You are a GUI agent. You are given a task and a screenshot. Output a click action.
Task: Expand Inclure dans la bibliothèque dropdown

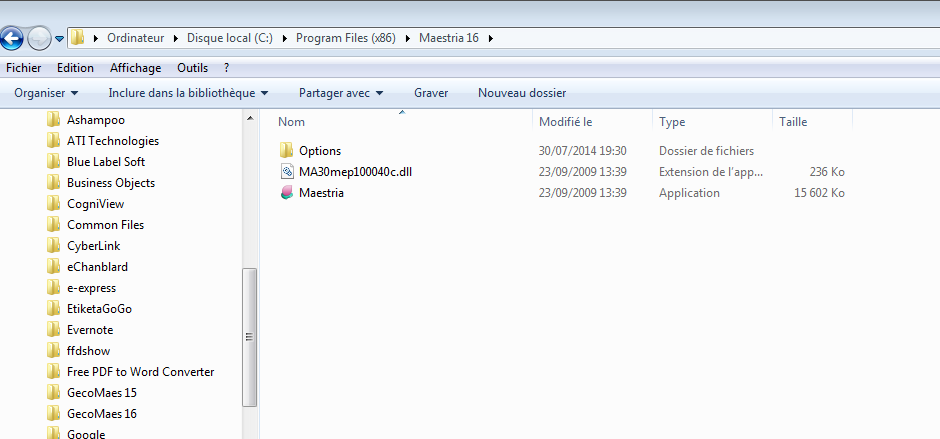click(x=188, y=93)
